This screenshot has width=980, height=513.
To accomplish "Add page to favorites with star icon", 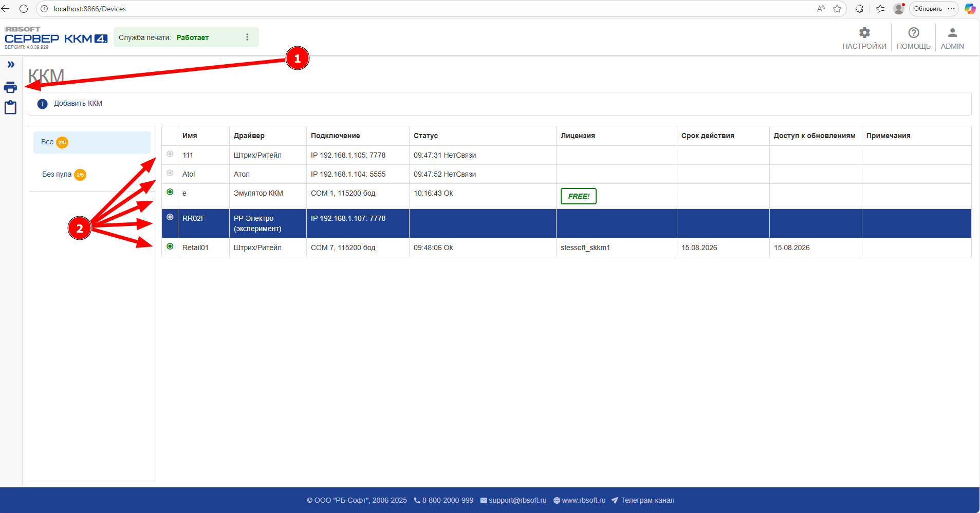I will click(x=837, y=9).
